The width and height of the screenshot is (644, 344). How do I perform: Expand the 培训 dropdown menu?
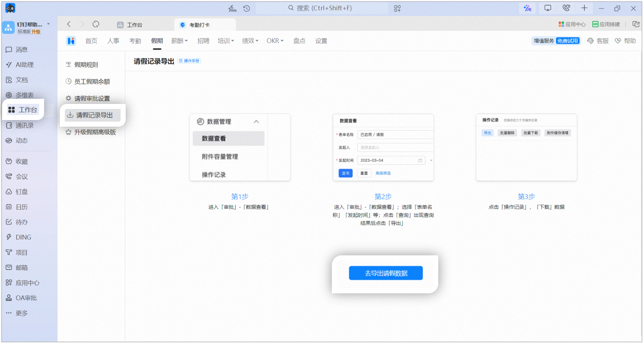(x=226, y=41)
